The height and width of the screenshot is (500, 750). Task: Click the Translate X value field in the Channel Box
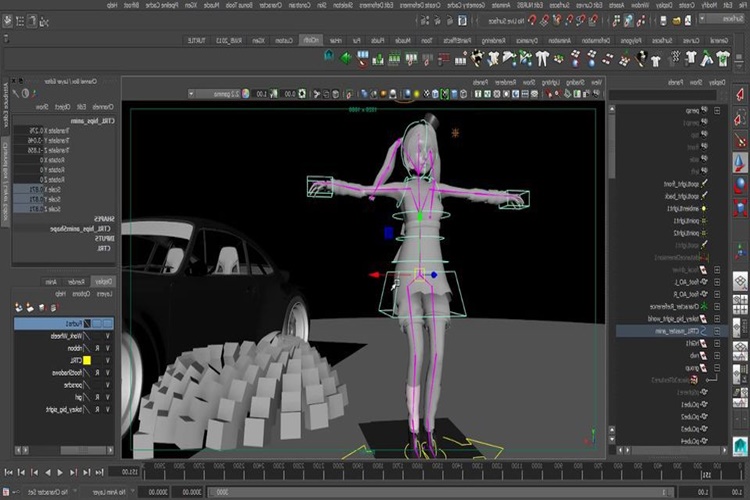[29, 131]
